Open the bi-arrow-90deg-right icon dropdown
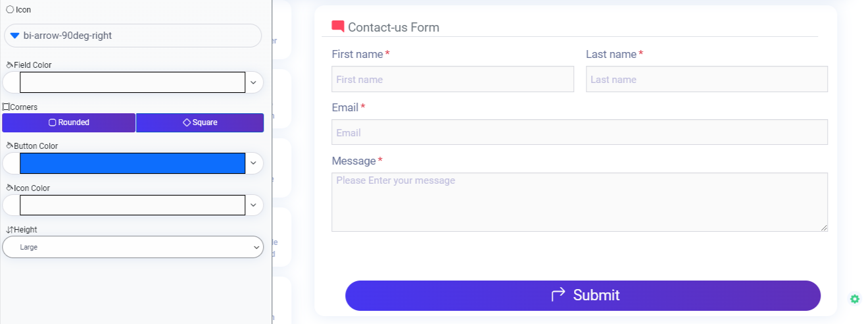This screenshot has width=868, height=324. tap(133, 36)
